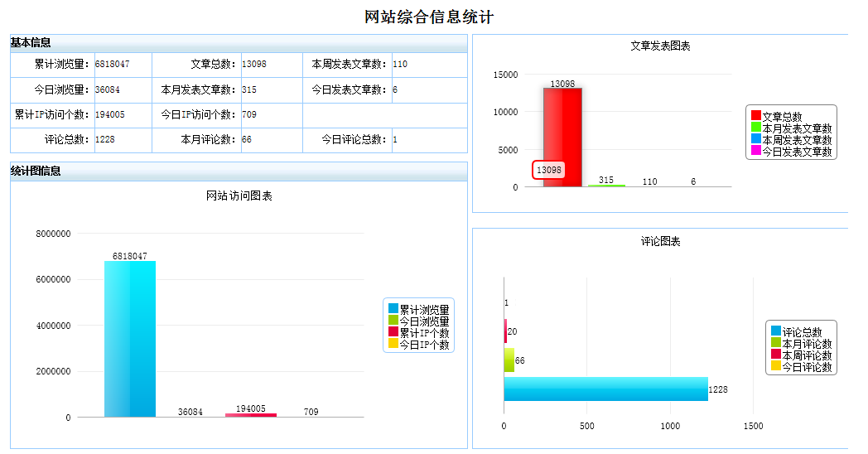
Task: Click the blue 评论总数 legend swatch in the comment chart
Action: coord(776,332)
